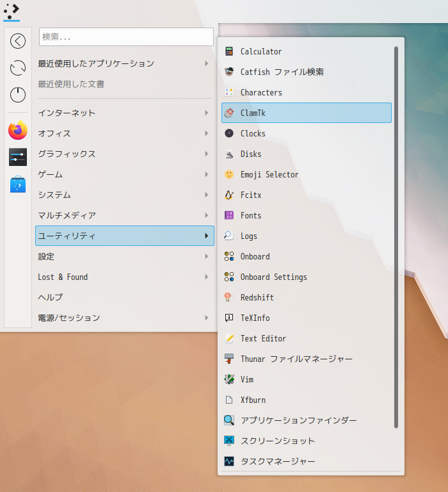The width and height of the screenshot is (448, 492).
Task: Click the TeXInfo icon
Action: tap(229, 318)
